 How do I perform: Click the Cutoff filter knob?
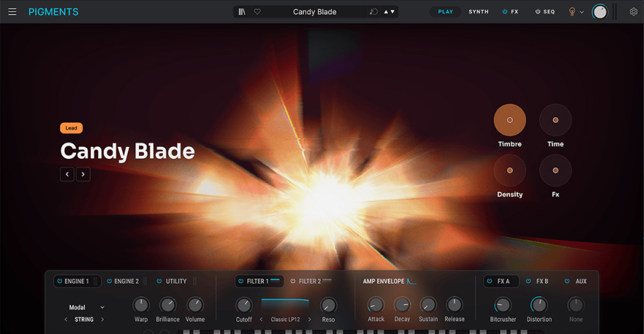243,305
